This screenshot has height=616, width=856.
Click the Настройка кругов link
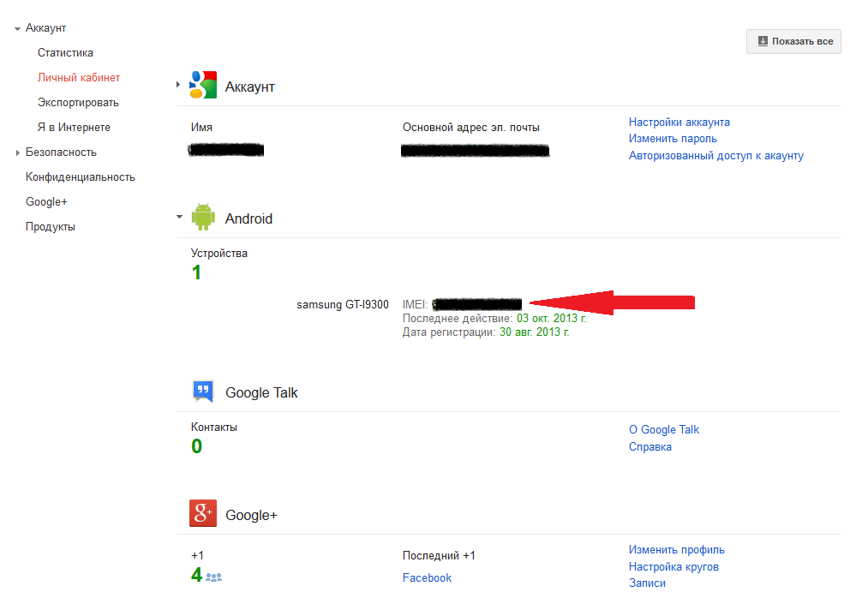coord(673,566)
